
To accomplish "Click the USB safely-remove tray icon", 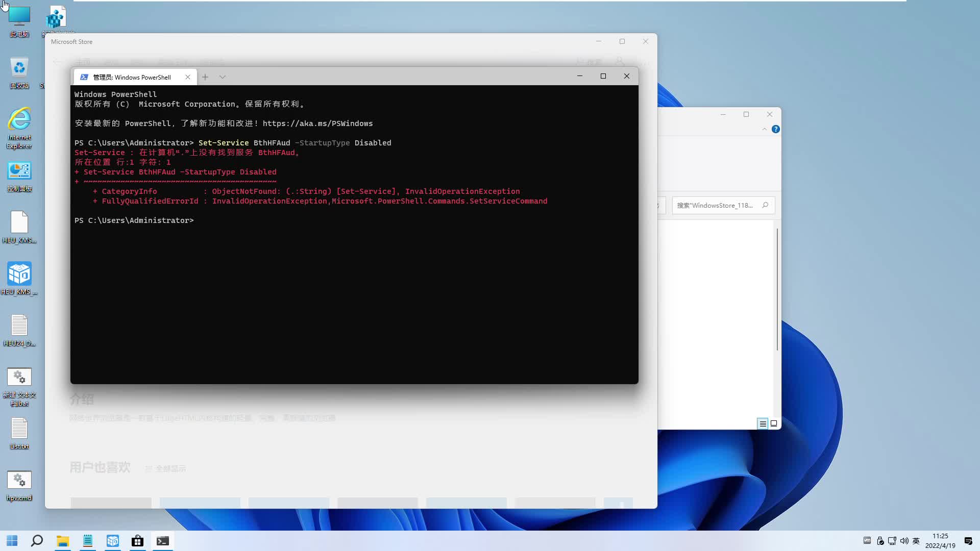I will 880,541.
